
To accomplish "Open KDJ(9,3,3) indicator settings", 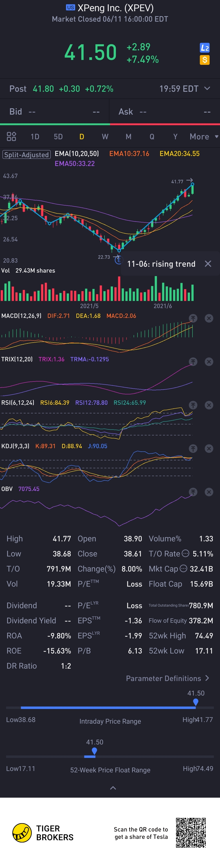I will (15, 446).
